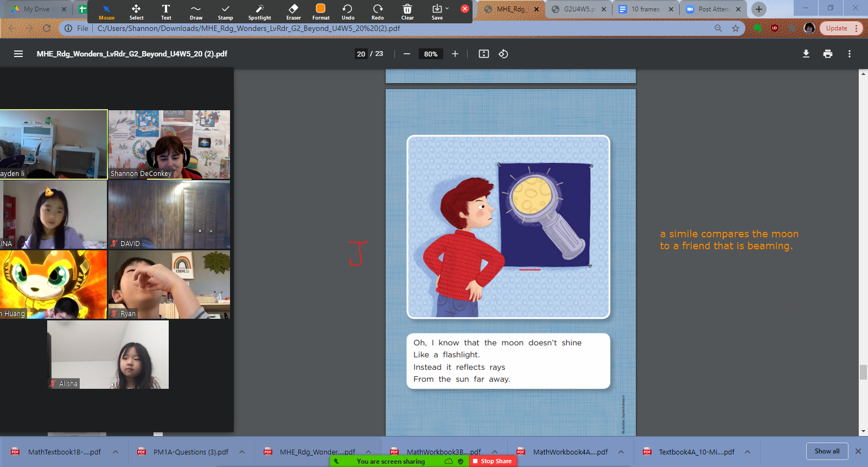Select the Eraser annotation tool
868x467 pixels.
pos(293,12)
